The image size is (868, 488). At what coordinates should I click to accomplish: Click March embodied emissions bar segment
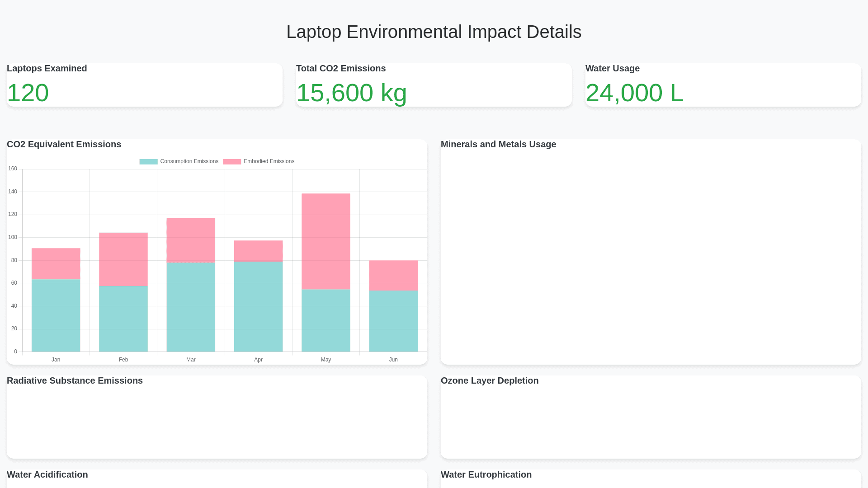(191, 240)
